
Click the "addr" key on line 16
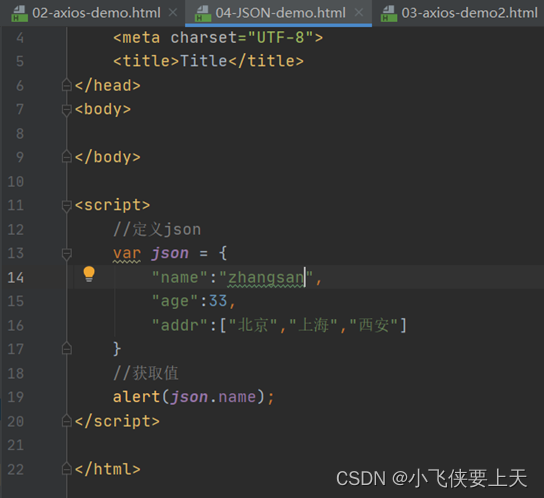coord(180,325)
